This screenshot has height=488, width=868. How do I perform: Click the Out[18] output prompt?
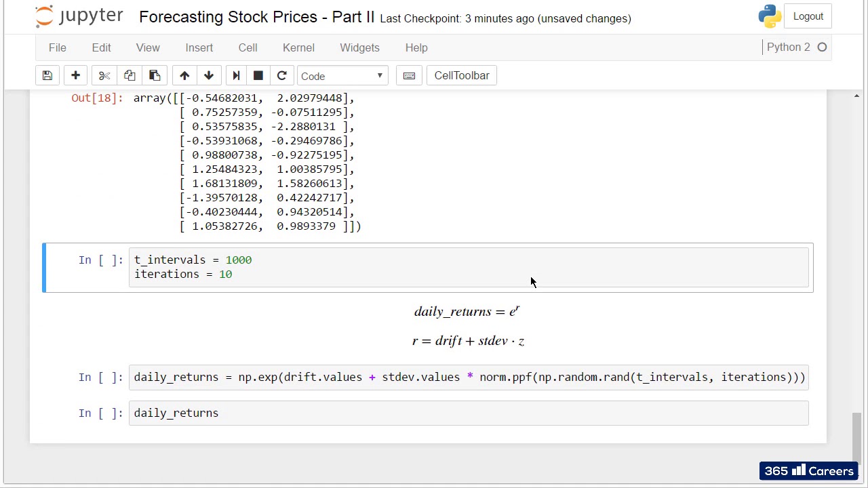point(97,98)
